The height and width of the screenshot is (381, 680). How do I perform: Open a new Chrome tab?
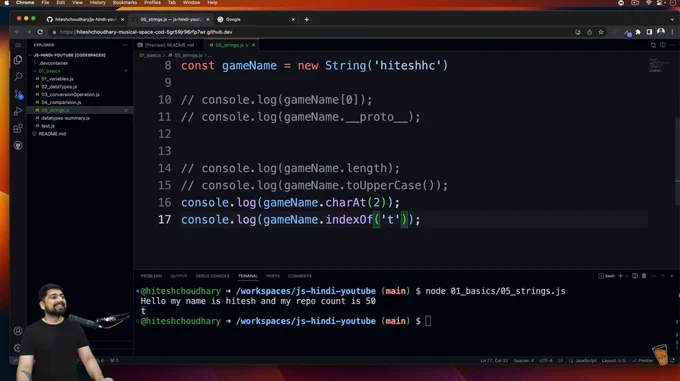pos(307,20)
